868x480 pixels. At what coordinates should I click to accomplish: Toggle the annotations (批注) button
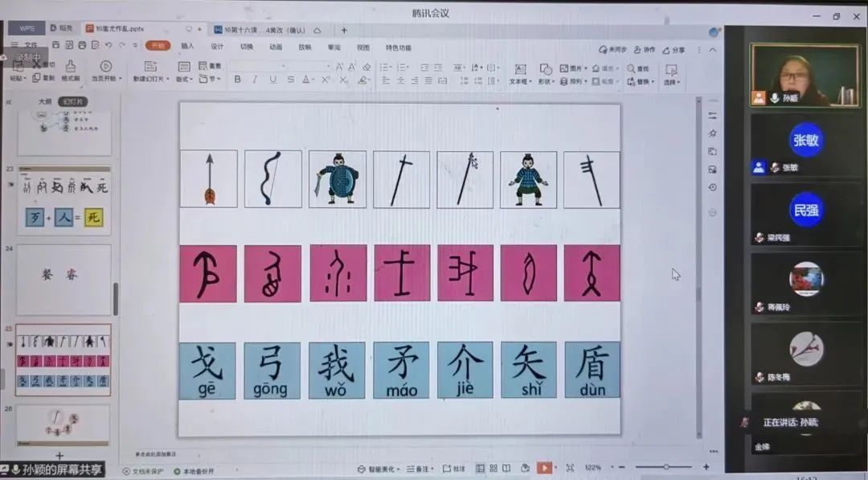454,469
